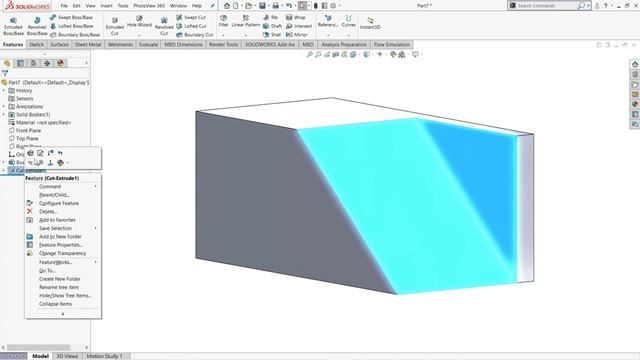Image resolution: width=640 pixels, height=360 pixels.
Task: Click the Home icon in the title toolbar
Action: (227, 6)
